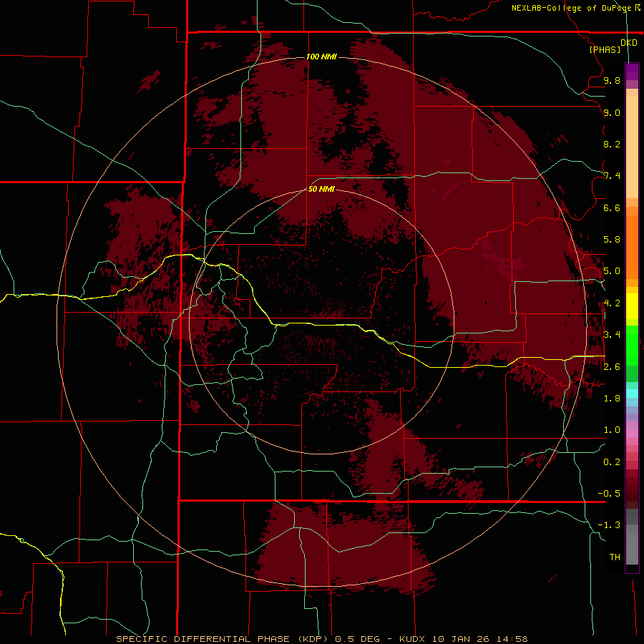Click the [PHAS] unit label
The width and height of the screenshot is (644, 644).
pyautogui.click(x=605, y=49)
